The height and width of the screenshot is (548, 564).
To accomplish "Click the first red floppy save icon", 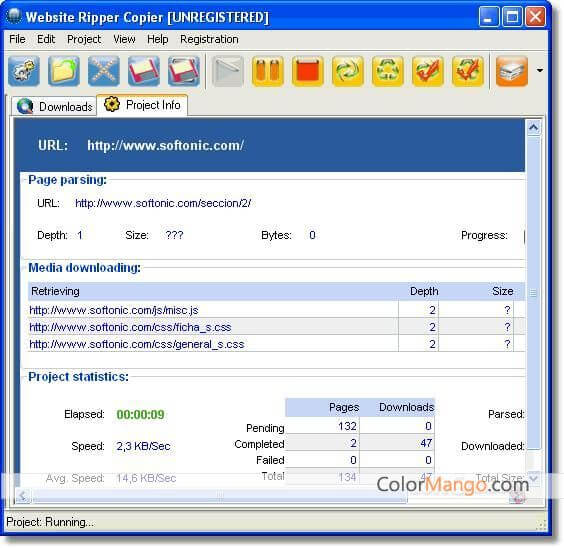I will [x=144, y=71].
